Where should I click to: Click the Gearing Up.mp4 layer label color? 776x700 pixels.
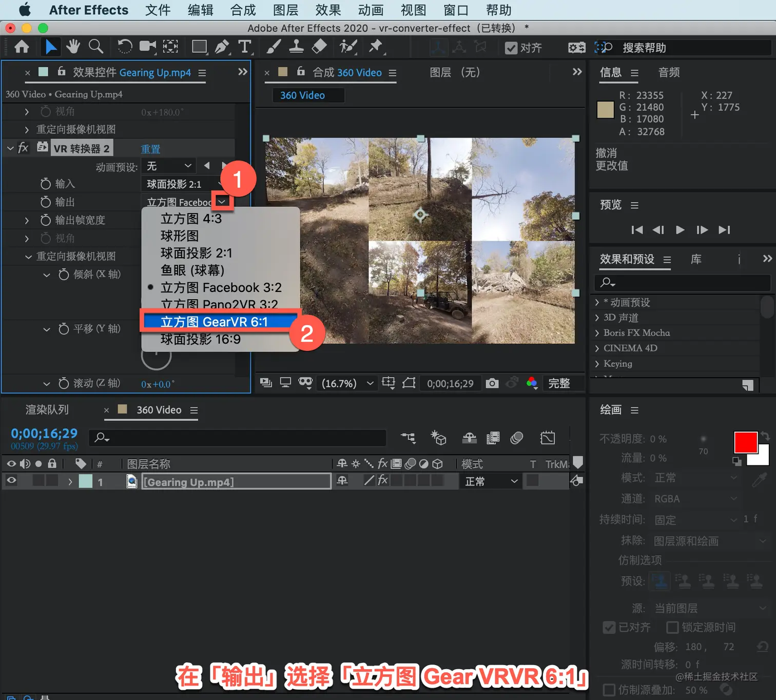(x=85, y=481)
